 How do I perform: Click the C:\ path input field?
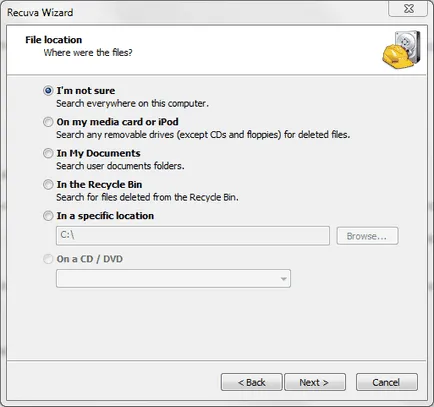point(193,236)
